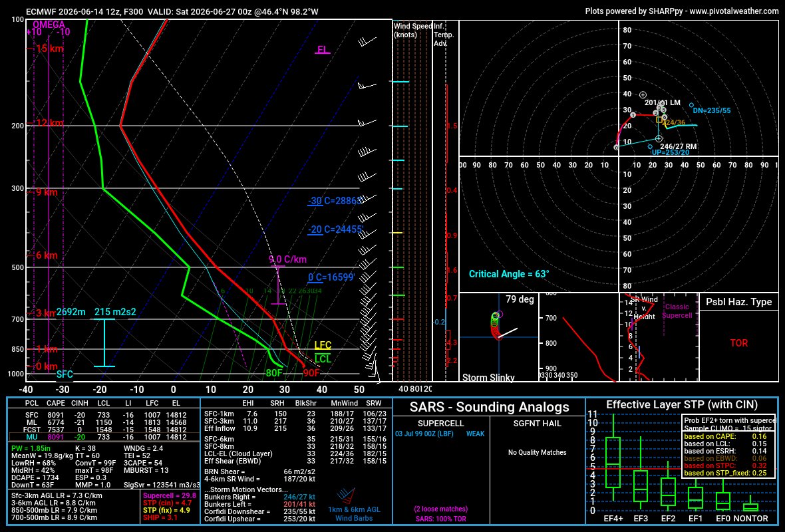Click the green LCL label
This screenshot has height=532, width=785.
coord(323,359)
